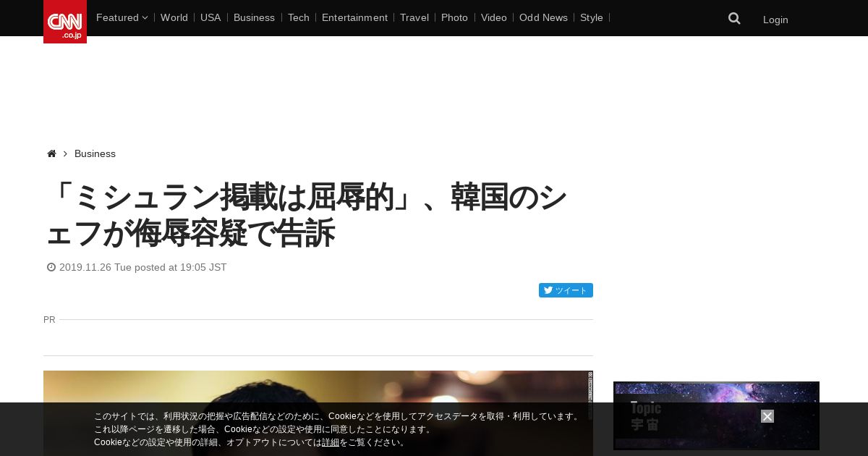The height and width of the screenshot is (456, 868).
Task: Open the USA section
Action: click(x=210, y=17)
